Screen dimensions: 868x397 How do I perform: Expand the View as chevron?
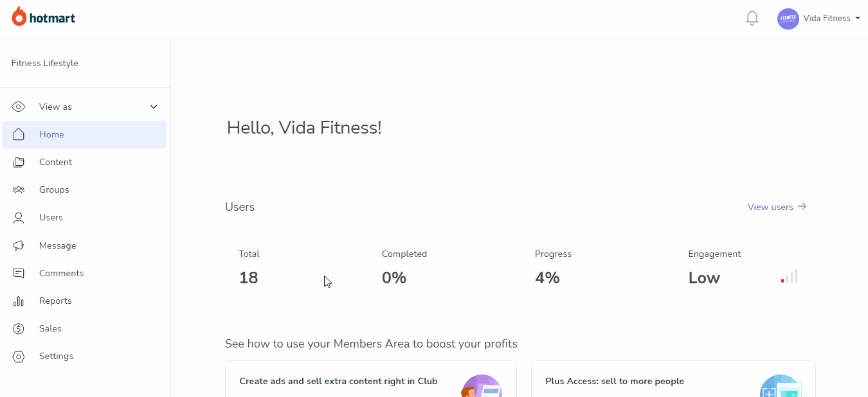coord(154,107)
